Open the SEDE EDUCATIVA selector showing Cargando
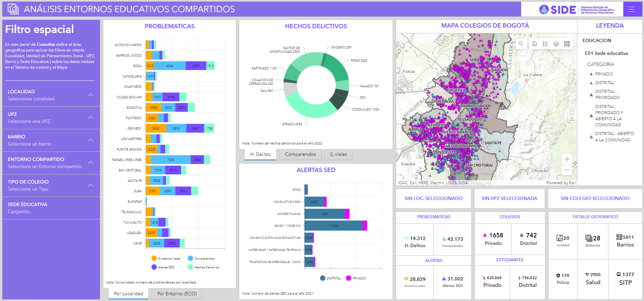Viewport: 644px width, 301px height. pyautogui.click(x=51, y=208)
